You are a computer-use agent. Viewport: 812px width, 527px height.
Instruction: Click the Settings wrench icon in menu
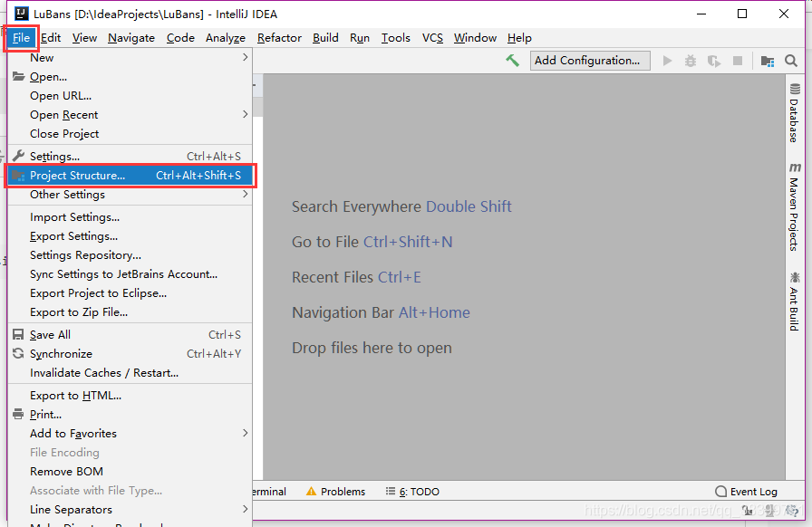pos(19,156)
